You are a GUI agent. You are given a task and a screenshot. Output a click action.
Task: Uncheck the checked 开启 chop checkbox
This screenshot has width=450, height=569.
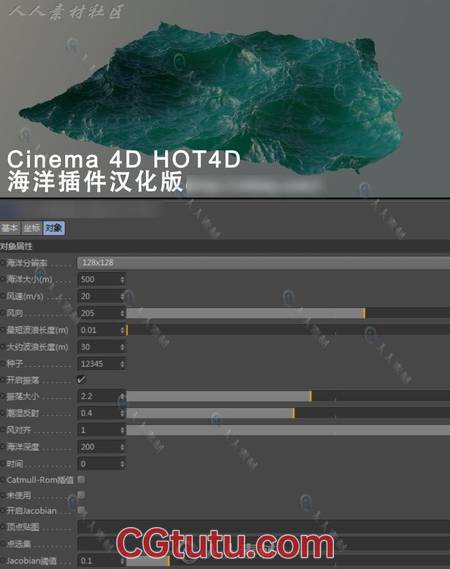81,380
